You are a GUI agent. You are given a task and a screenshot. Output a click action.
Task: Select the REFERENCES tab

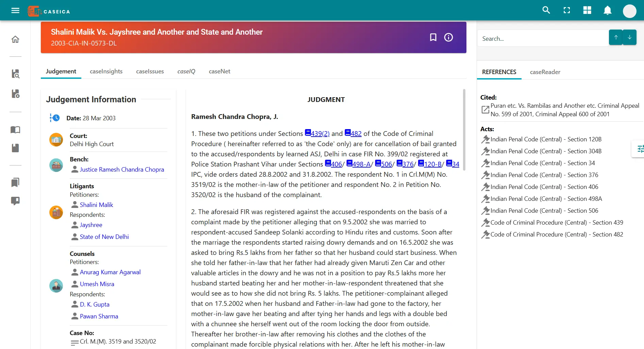pos(499,72)
